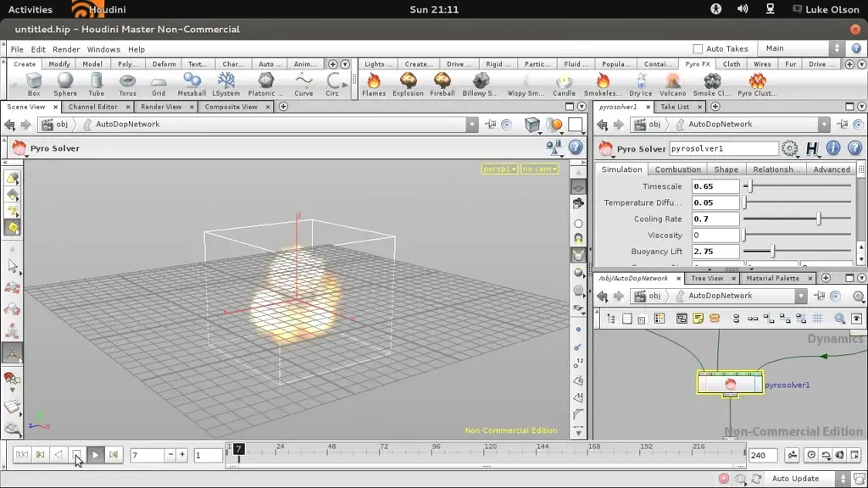Stop timeline playback
The image size is (868, 488).
[x=76, y=455]
